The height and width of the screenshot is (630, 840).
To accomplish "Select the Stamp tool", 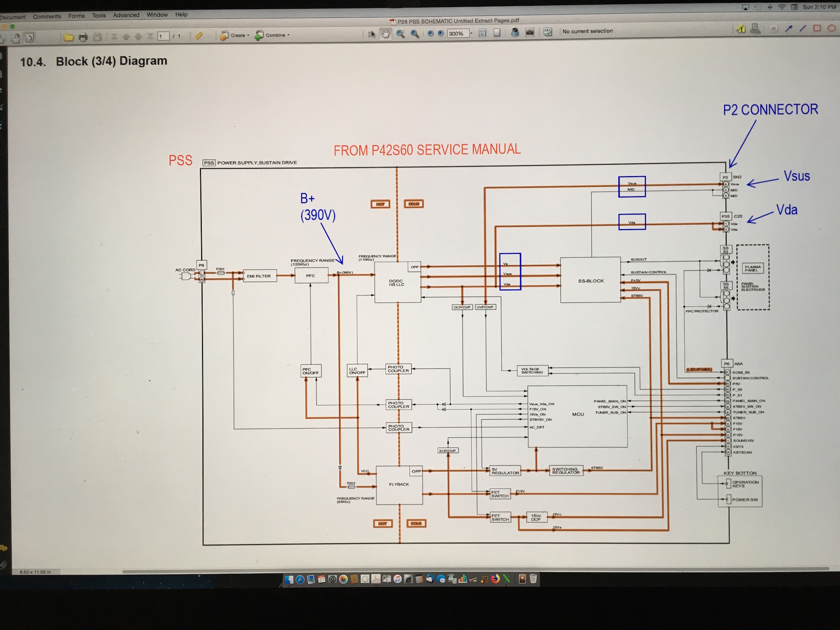I will click(x=755, y=28).
